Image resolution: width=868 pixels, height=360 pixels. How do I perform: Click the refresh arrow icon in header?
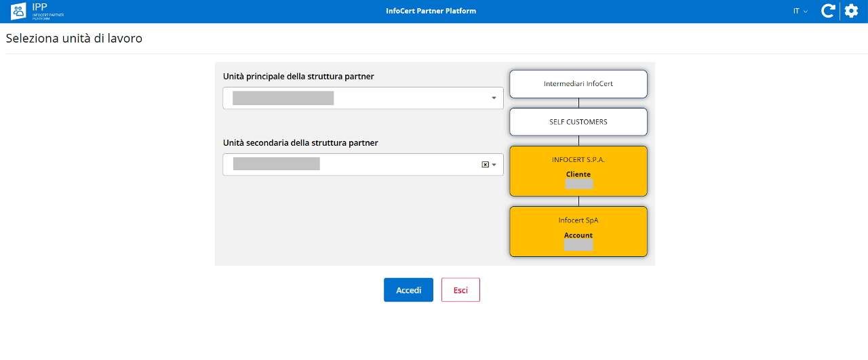pos(827,11)
